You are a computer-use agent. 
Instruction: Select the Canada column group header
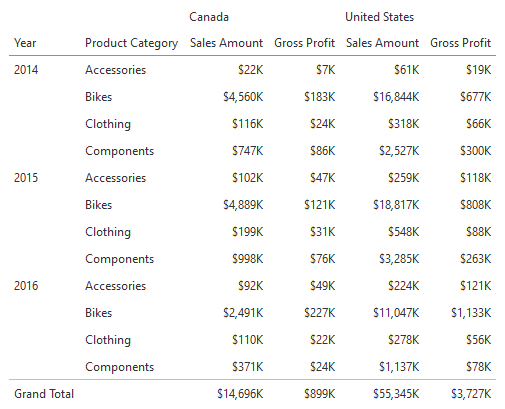(x=209, y=17)
